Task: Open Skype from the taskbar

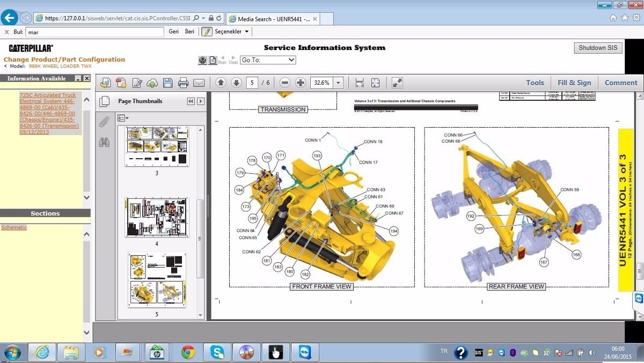Action: click(217, 352)
